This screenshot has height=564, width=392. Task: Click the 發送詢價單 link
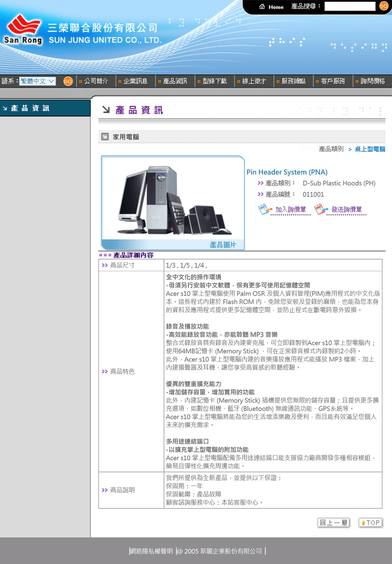pos(347,209)
